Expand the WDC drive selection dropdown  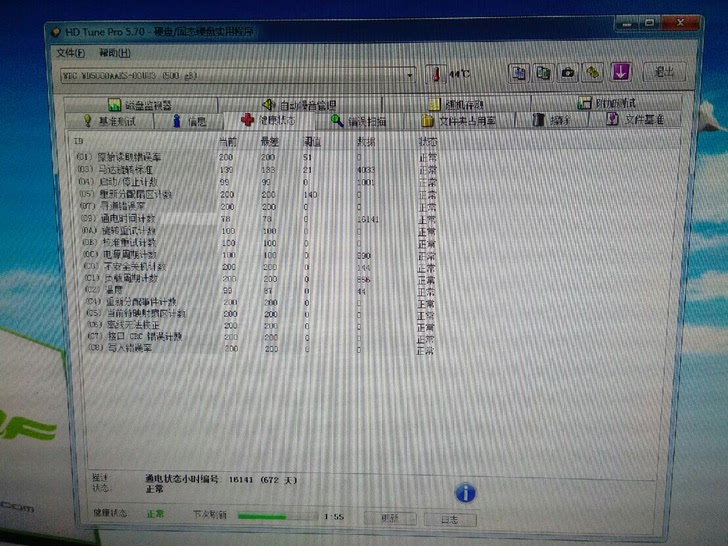click(410, 75)
